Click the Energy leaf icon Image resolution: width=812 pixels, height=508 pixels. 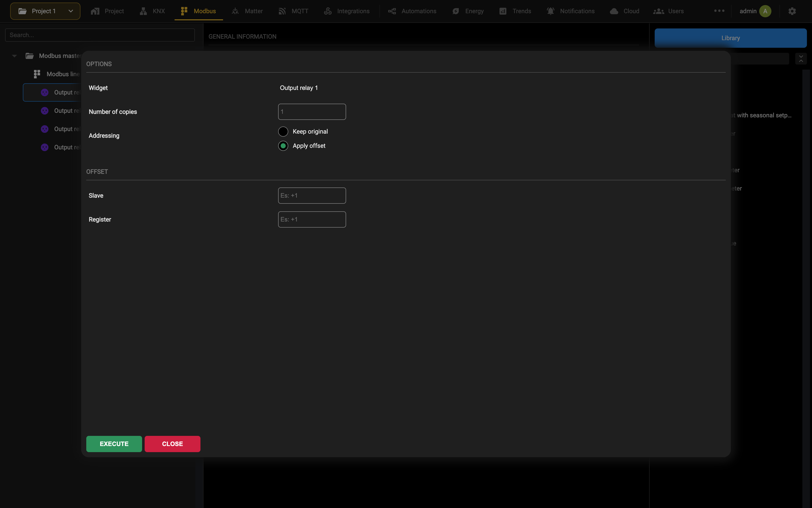point(456,11)
